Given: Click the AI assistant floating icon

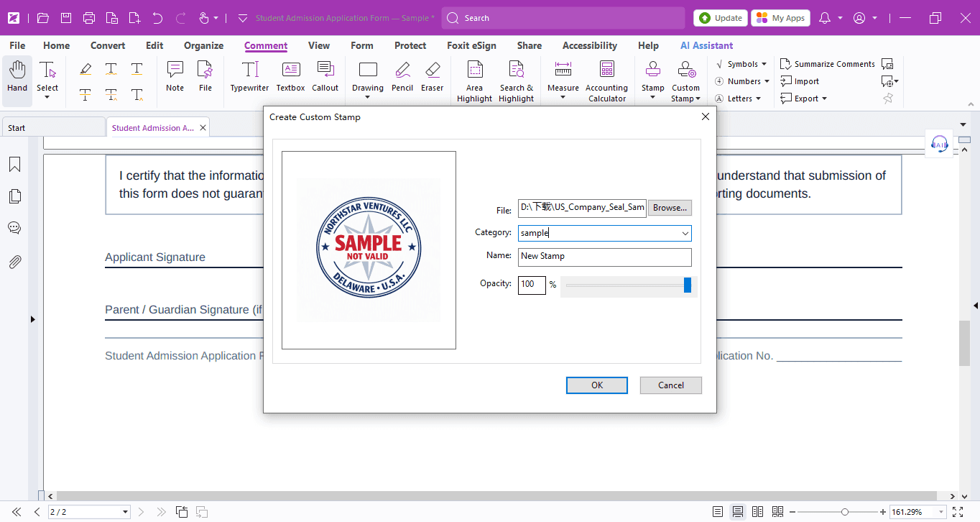Looking at the screenshot, I should click(x=939, y=143).
